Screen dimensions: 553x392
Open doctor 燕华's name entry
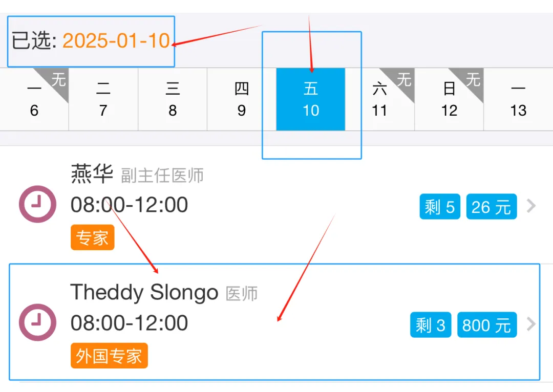(x=92, y=173)
